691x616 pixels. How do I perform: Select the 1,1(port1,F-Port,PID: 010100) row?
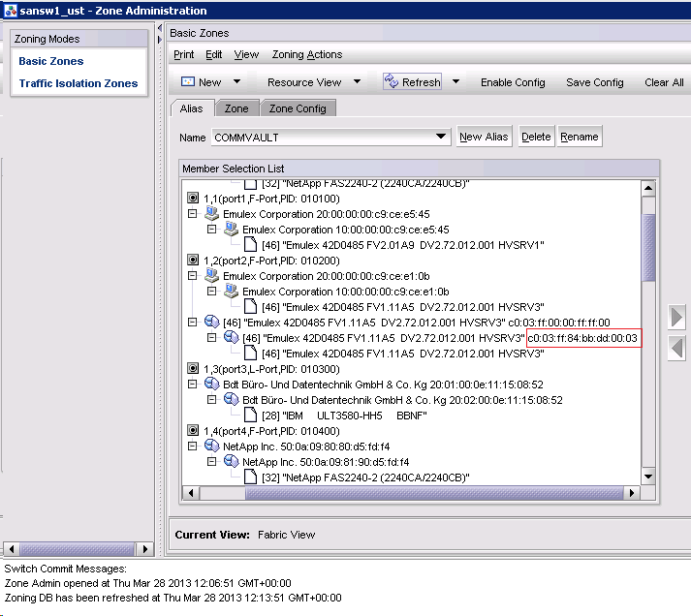tap(271, 199)
